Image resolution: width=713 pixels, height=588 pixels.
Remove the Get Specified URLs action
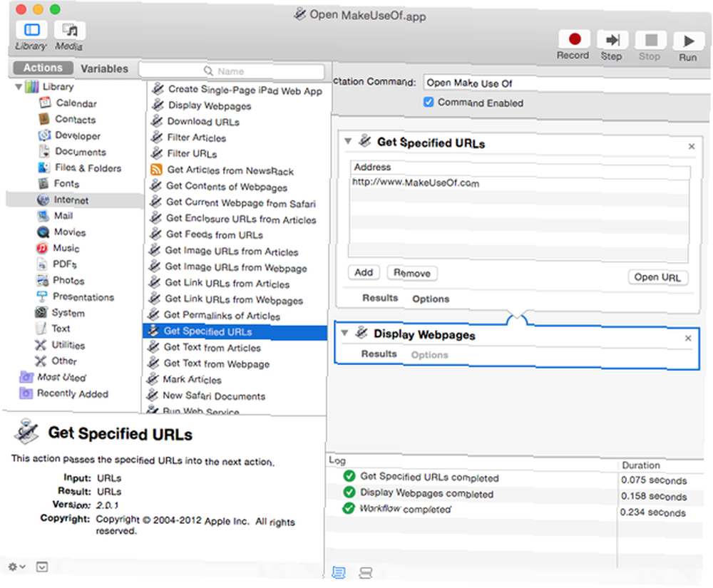(691, 146)
